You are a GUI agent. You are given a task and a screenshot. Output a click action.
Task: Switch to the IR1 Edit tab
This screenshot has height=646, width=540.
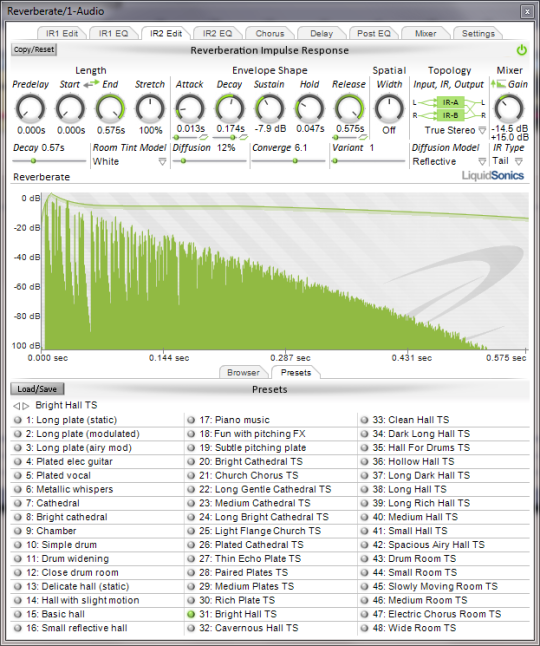click(x=62, y=33)
